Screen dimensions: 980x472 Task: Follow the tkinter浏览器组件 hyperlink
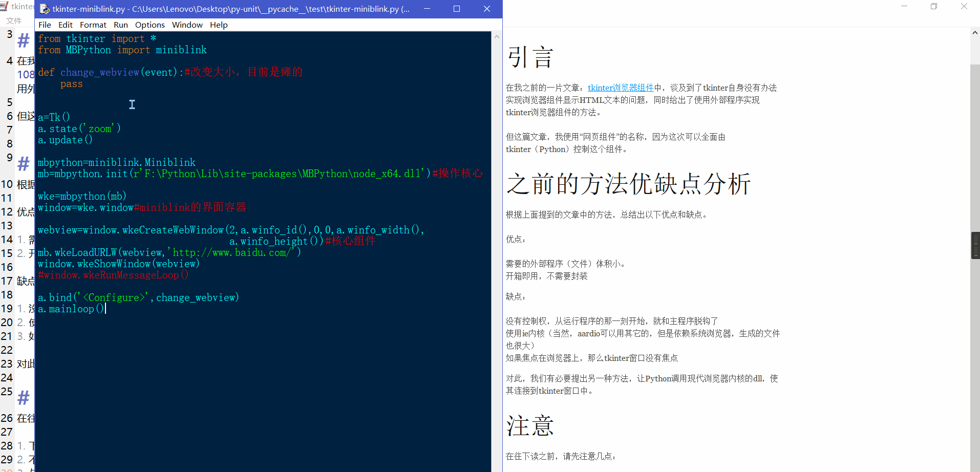(620, 88)
